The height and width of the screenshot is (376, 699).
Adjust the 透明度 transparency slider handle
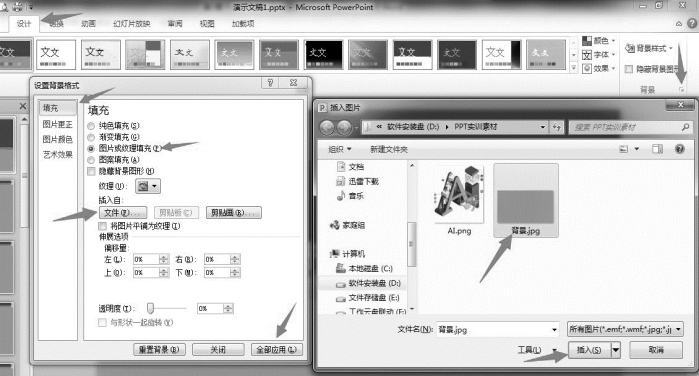[x=151, y=308]
